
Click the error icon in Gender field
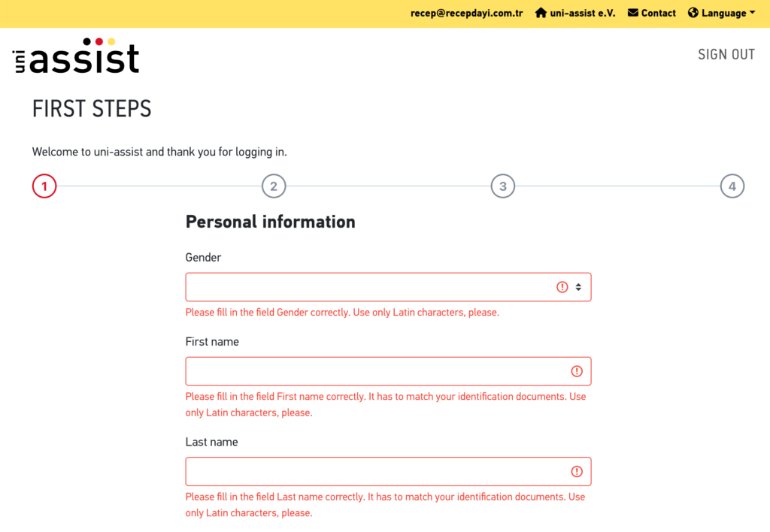pos(562,287)
